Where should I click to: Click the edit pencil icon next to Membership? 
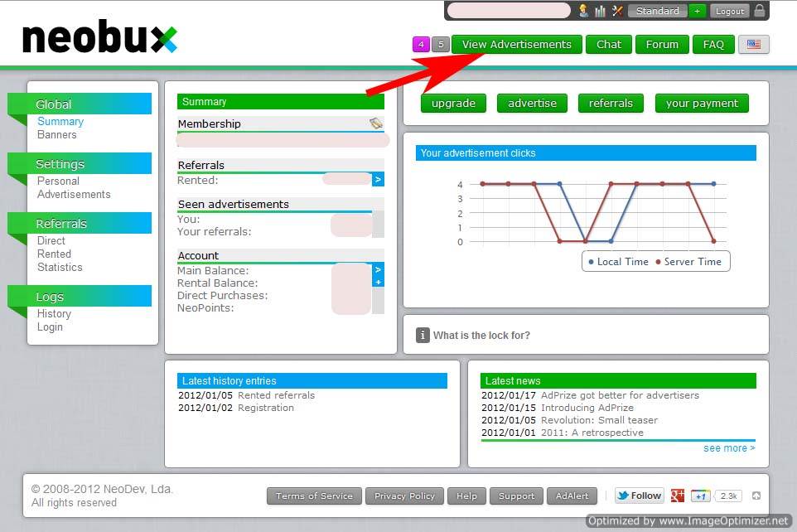[x=377, y=124]
